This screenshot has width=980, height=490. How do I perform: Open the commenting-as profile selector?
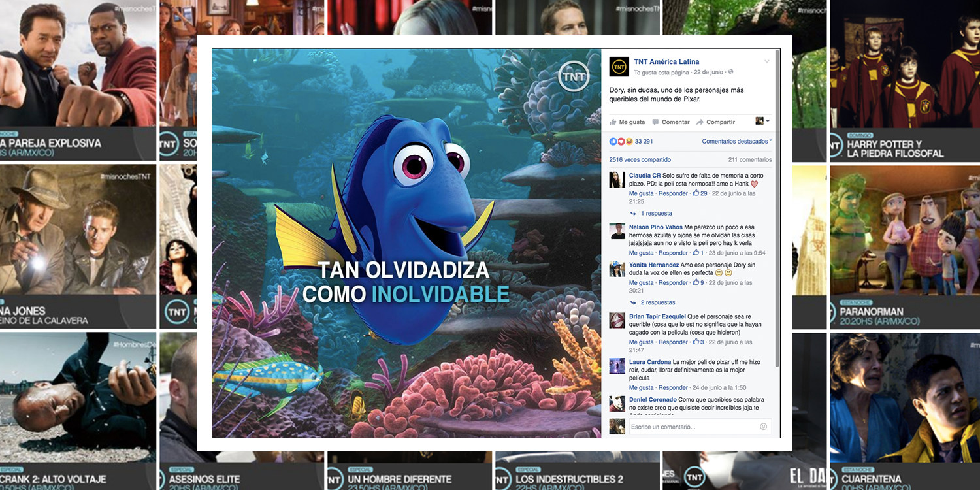pyautogui.click(x=762, y=122)
